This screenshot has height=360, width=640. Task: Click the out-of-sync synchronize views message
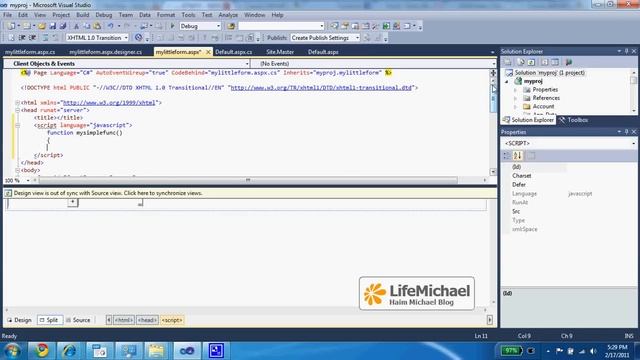pos(108,193)
